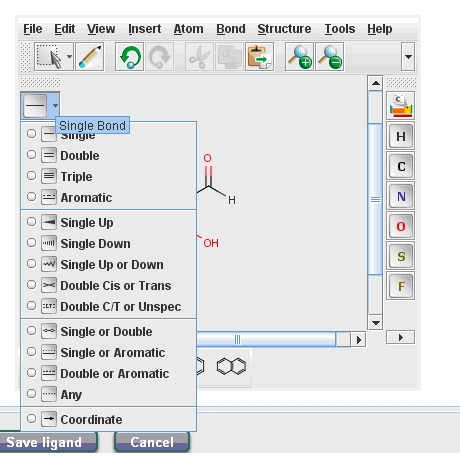Click the green undo arrow icon
Viewport: 460px width, 458px height.
click(x=130, y=57)
